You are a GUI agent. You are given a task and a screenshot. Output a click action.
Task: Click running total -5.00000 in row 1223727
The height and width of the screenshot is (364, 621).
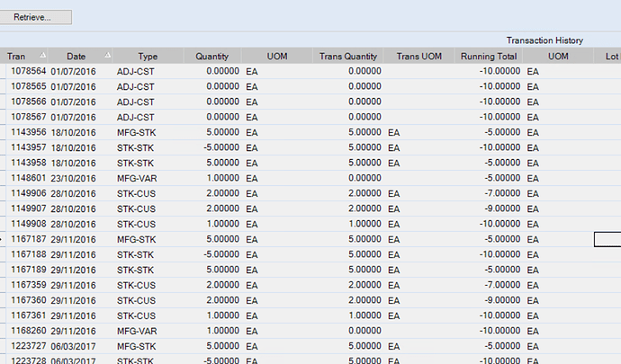(x=502, y=346)
